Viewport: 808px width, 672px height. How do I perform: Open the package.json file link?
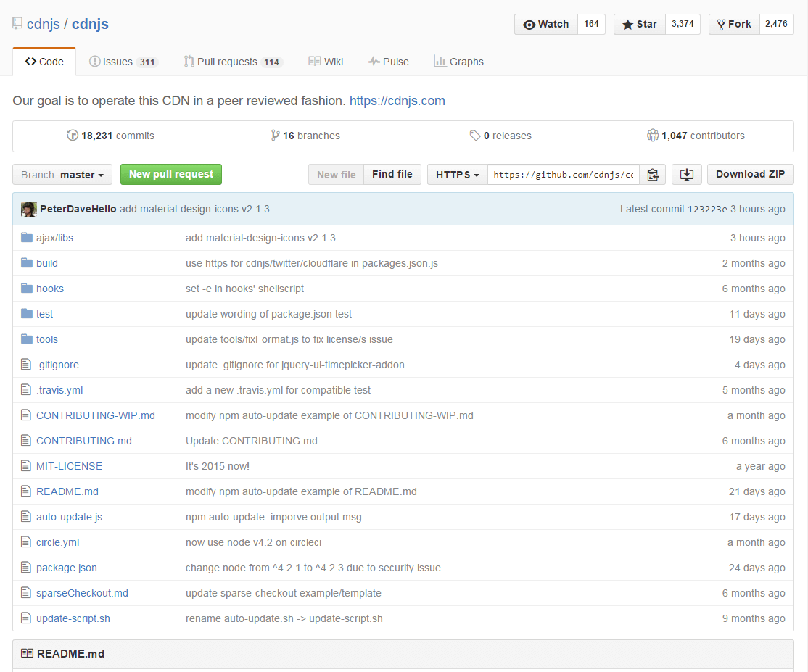(67, 568)
